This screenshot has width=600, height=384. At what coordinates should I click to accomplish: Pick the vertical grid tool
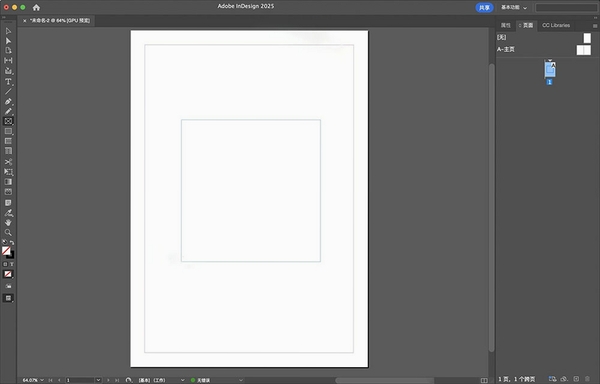(8, 151)
